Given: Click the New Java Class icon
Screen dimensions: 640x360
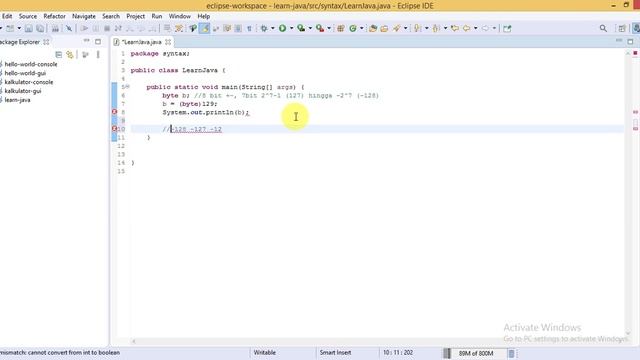Looking at the screenshot, I should [x=353, y=28].
